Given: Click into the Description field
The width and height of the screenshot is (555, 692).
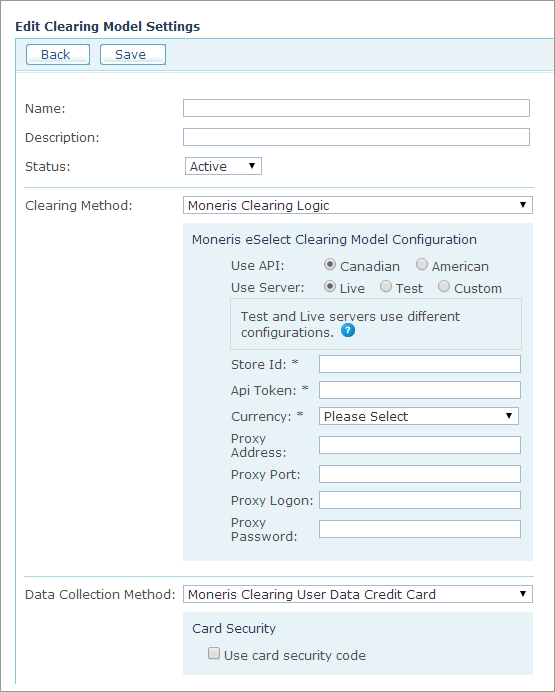Looking at the screenshot, I should pyautogui.click(x=356, y=137).
